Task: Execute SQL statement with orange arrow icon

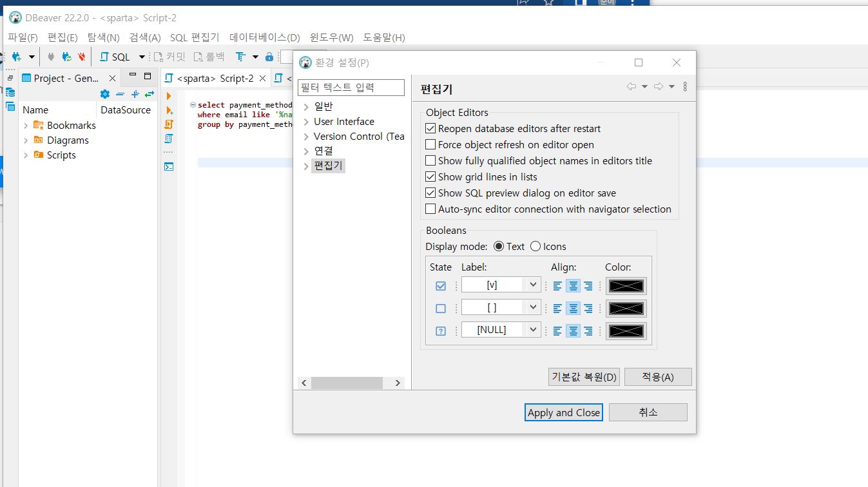Action: [169, 95]
